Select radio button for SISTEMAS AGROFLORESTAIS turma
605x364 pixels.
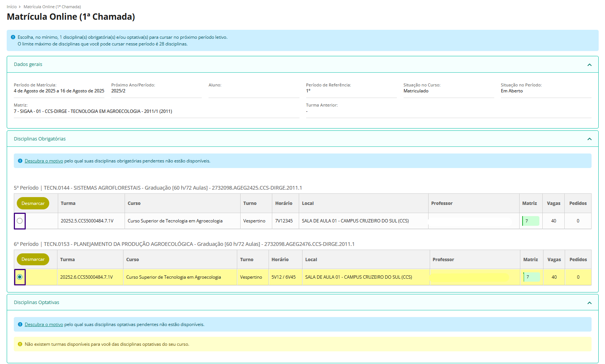[20, 221]
